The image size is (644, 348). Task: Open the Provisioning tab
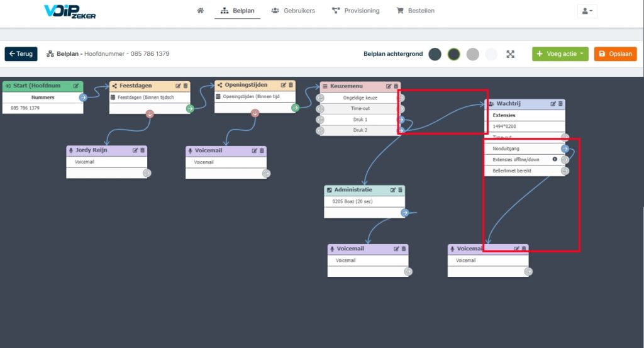[x=356, y=11]
